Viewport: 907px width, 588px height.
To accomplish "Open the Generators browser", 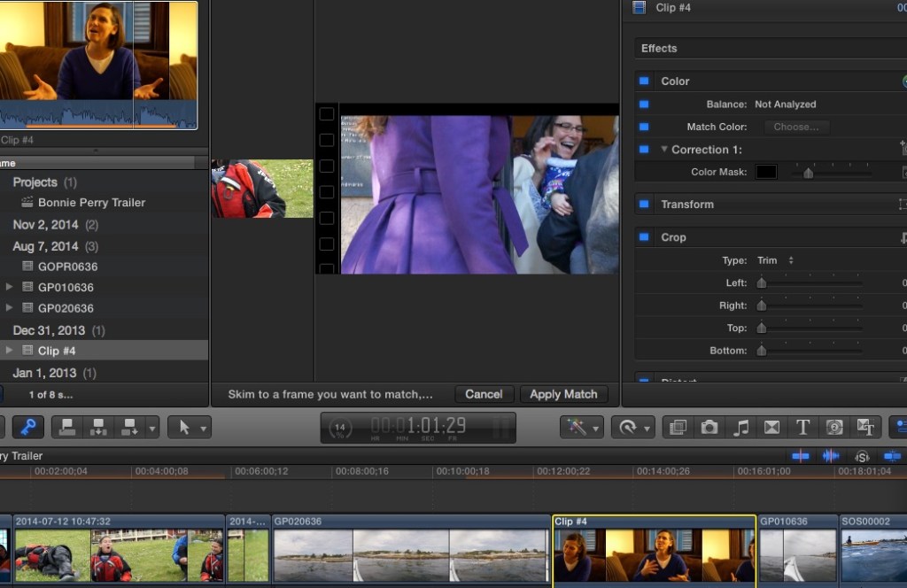I will [833, 428].
